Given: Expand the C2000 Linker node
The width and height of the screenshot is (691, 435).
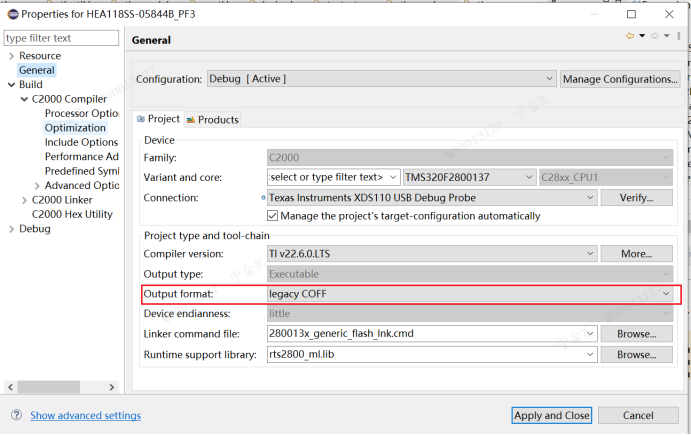Looking at the screenshot, I should pos(24,201).
